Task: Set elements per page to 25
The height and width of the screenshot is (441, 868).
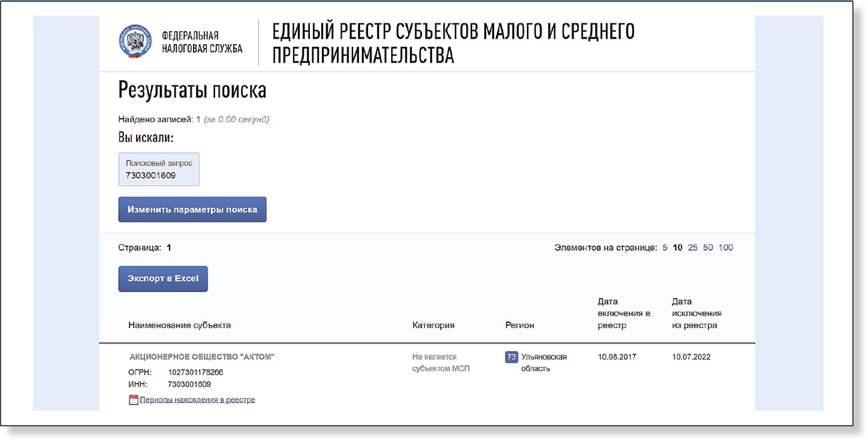Action: point(692,248)
